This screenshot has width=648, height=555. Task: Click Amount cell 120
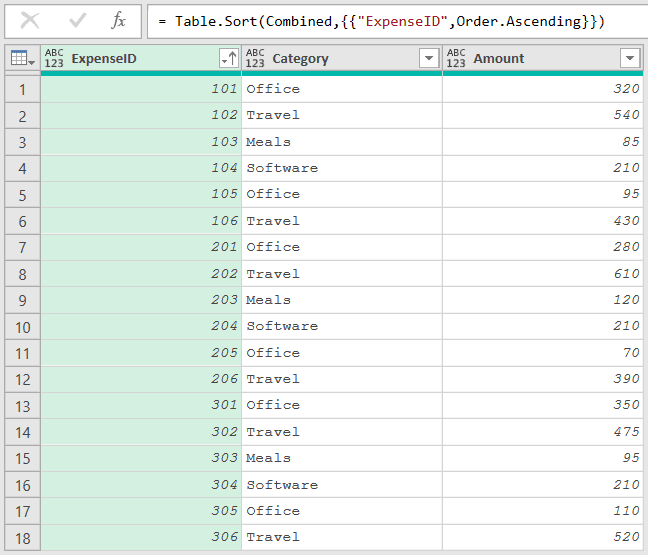point(543,300)
